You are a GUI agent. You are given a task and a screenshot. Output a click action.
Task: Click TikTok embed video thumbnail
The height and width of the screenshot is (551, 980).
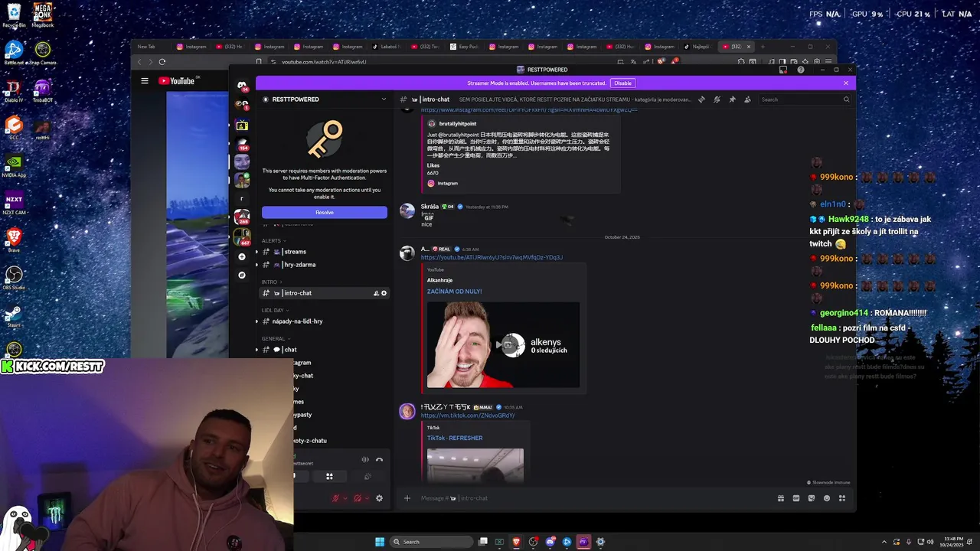[x=475, y=465]
